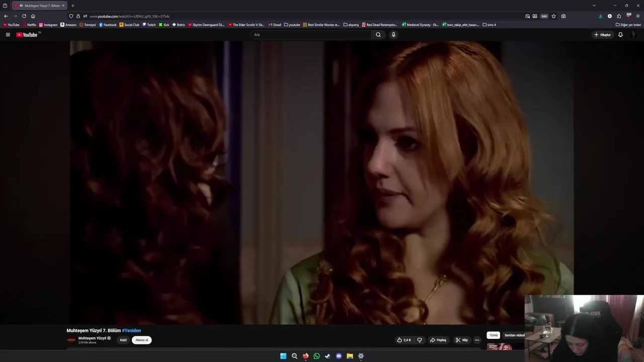This screenshot has height=362, width=644.
Task: Reset the %90 zoom level indicator
Action: pos(544,16)
